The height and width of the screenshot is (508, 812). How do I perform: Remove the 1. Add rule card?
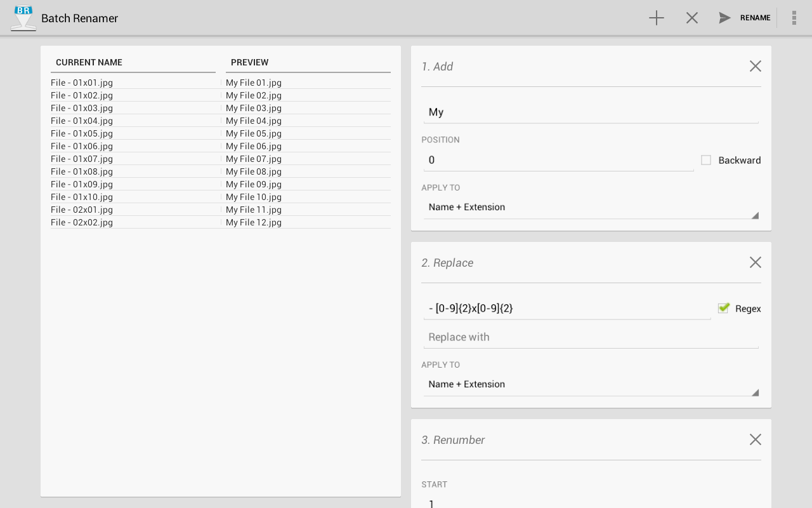pos(755,66)
